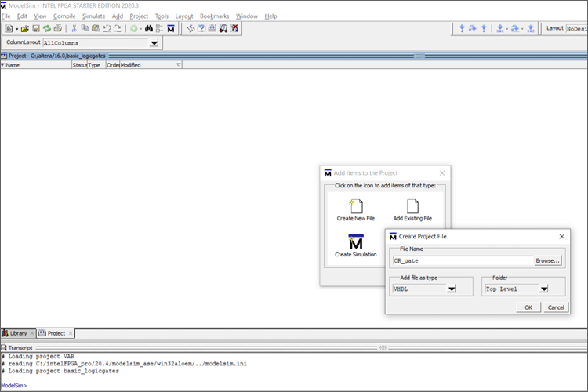Click the Save floppy-disk toolbar icon

click(36, 28)
